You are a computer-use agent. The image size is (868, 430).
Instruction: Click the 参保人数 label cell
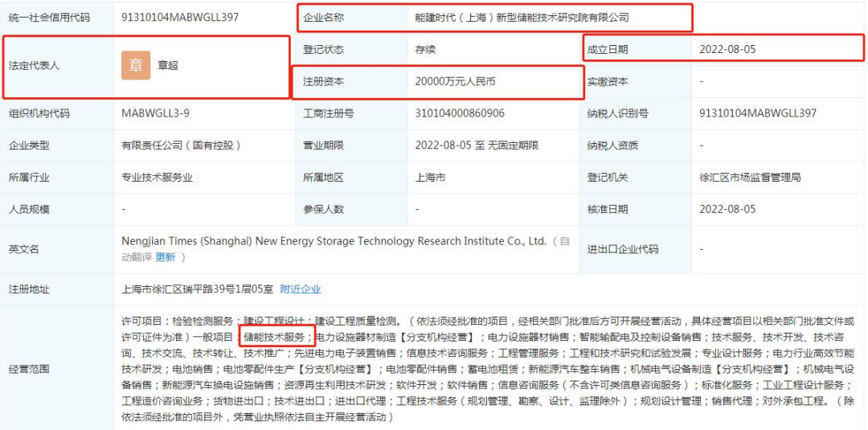351,209
